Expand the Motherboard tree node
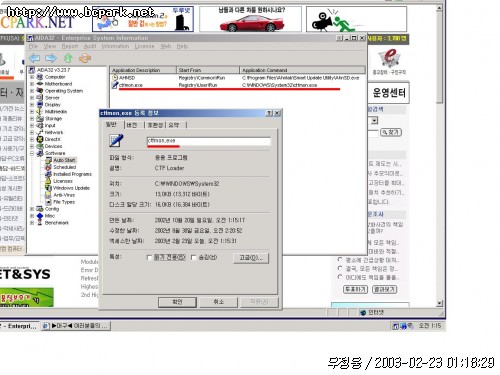The height and width of the screenshot is (375, 500). pyautogui.click(x=32, y=84)
